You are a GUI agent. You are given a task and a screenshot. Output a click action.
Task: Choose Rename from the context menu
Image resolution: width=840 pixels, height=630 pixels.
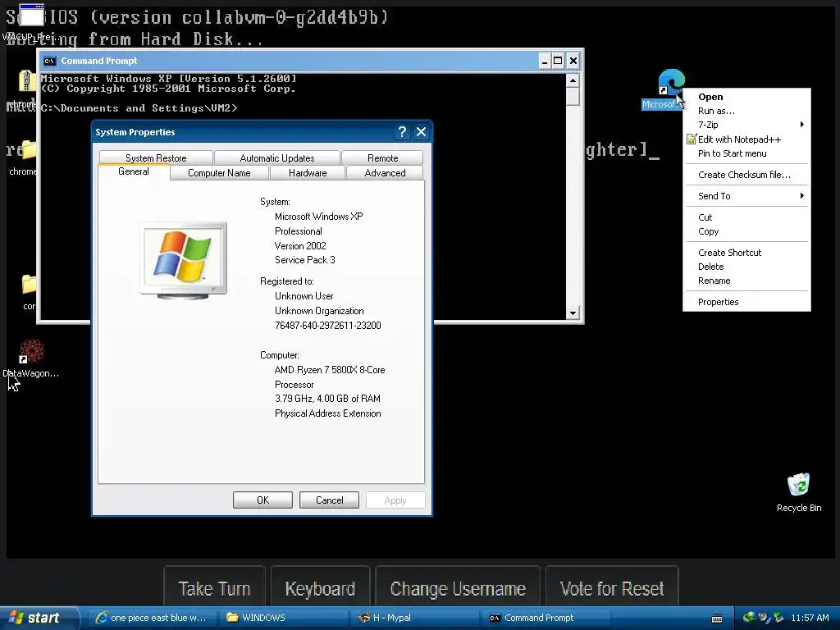(x=746, y=281)
